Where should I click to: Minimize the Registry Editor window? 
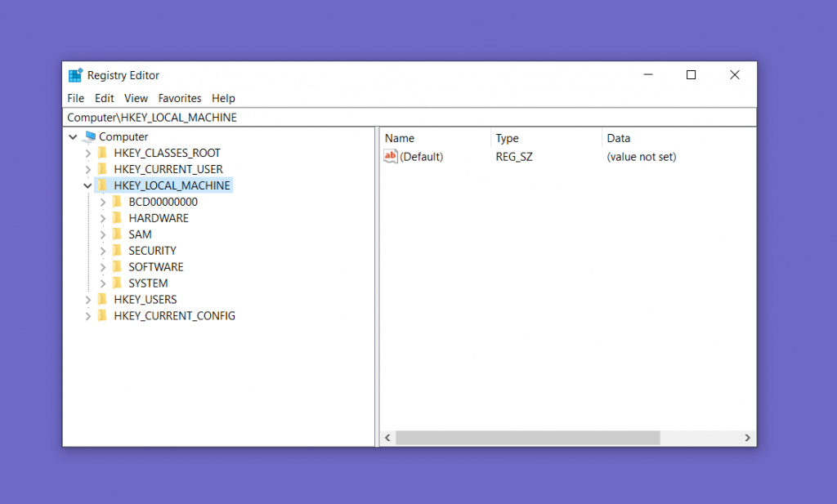(x=648, y=74)
